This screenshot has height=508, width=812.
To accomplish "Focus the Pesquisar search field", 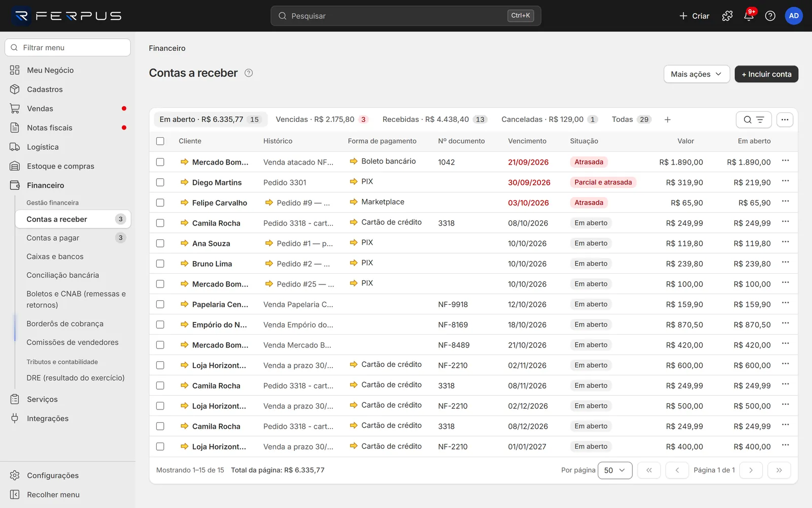I will [x=406, y=16].
